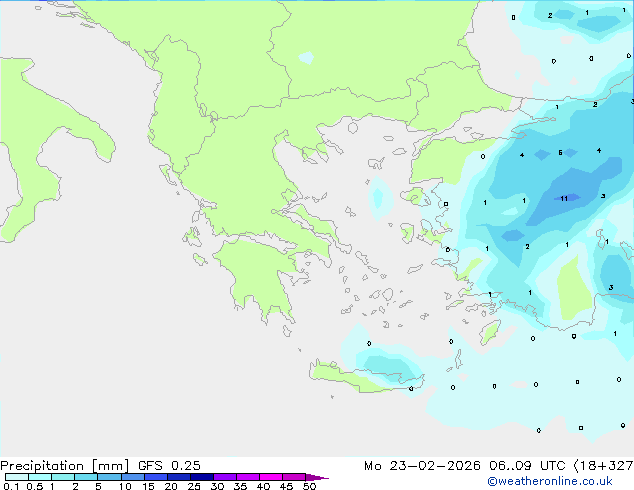
Task: Click the over-50 mm arrow on the legend
Action: [x=317, y=477]
